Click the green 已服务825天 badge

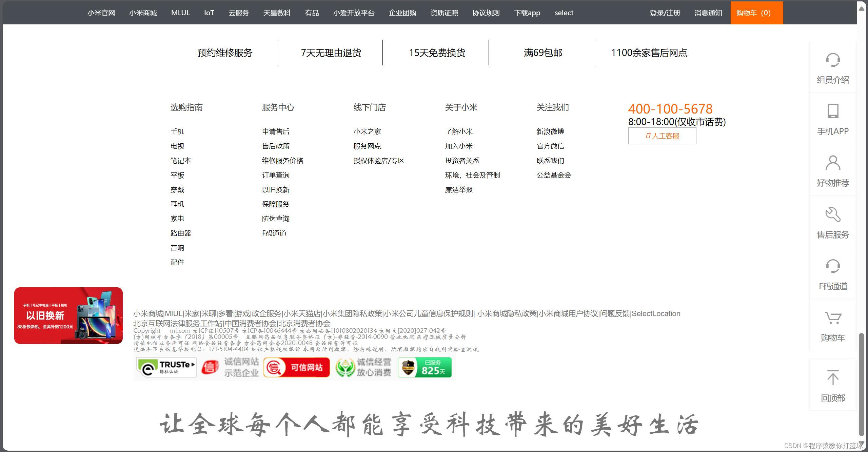[425, 367]
